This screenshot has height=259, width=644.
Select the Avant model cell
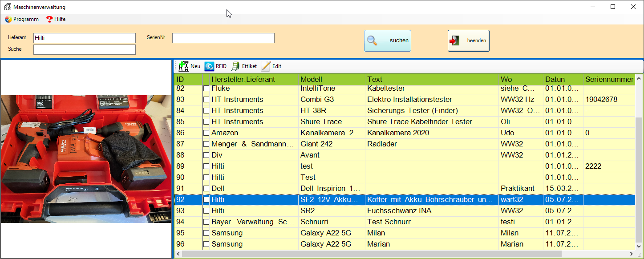click(x=332, y=155)
